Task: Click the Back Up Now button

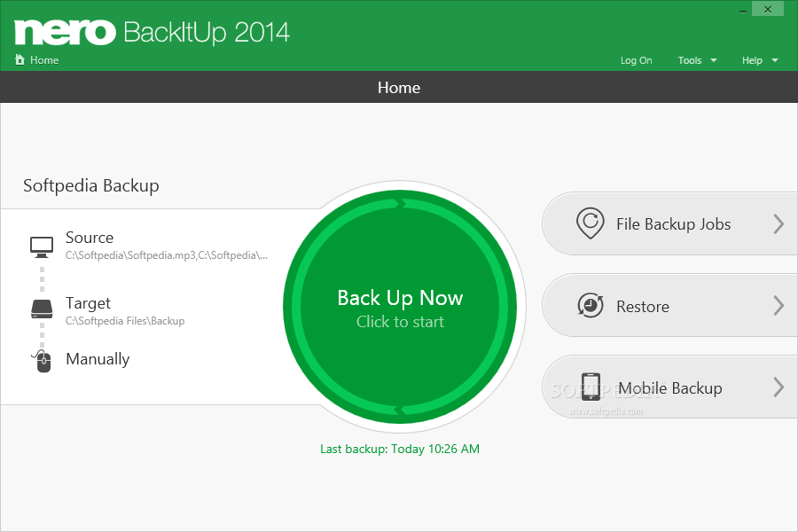Action: pos(400,307)
